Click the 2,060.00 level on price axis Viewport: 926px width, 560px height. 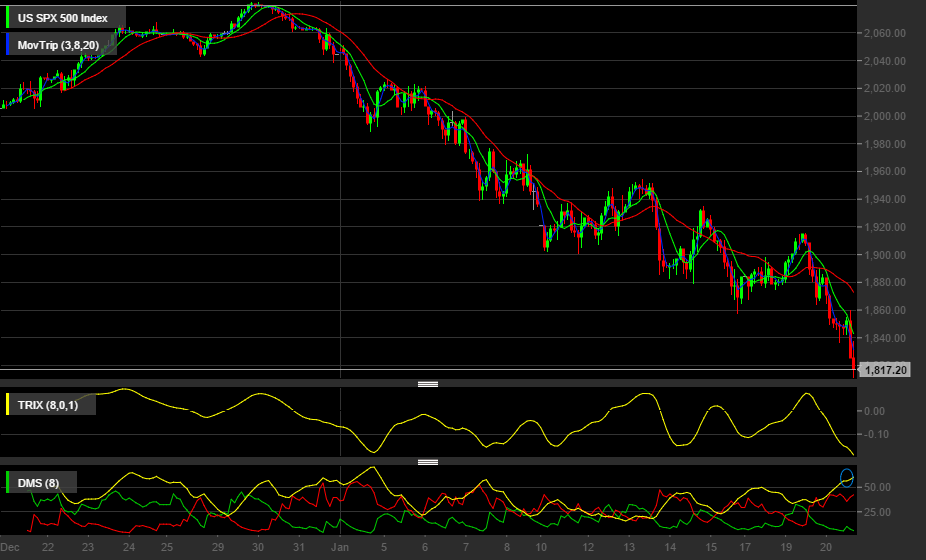click(x=884, y=33)
